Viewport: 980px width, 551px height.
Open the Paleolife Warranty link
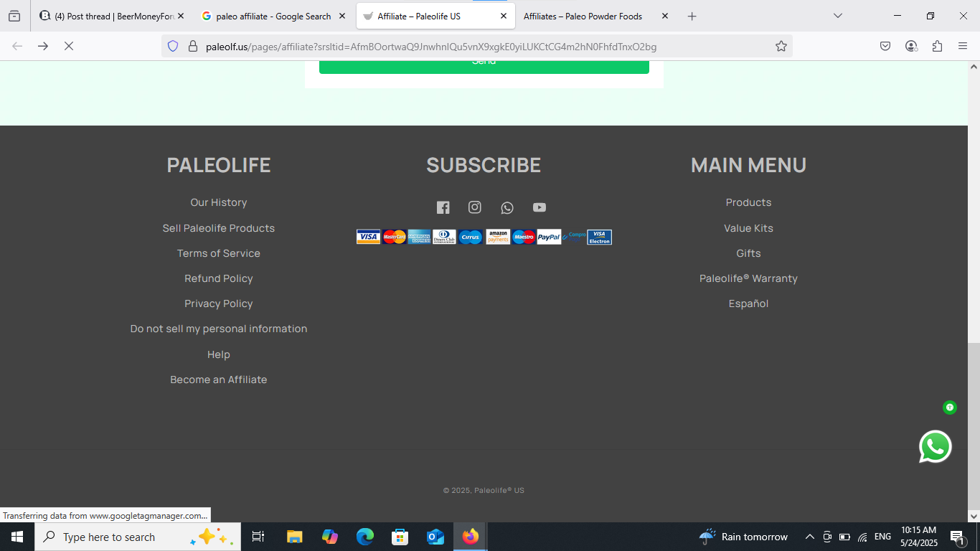coord(748,278)
